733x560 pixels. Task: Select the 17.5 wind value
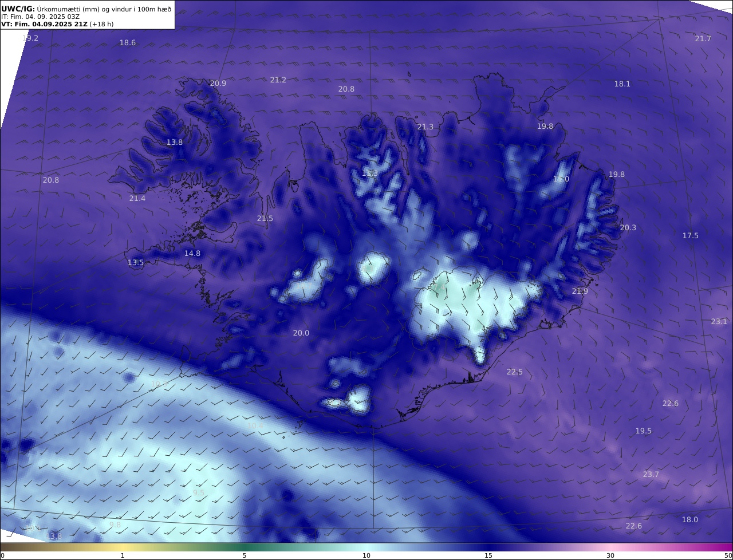click(690, 236)
